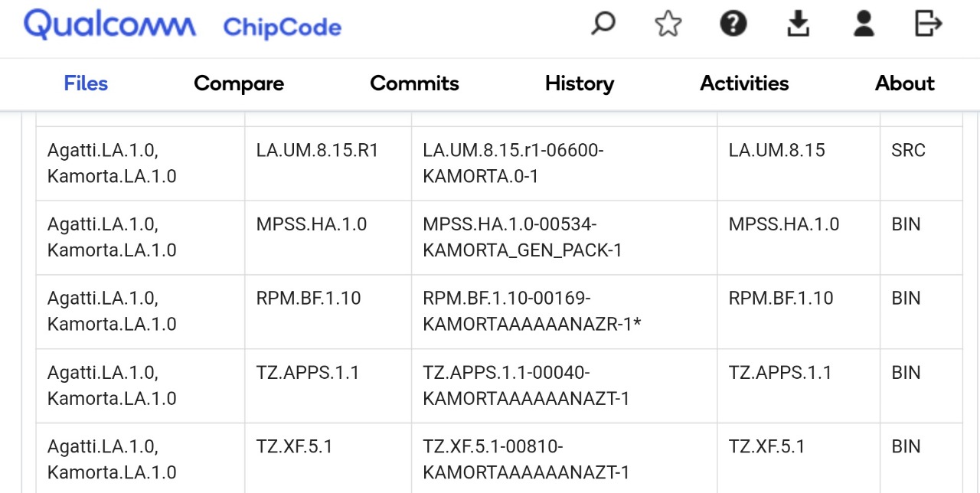Screen dimensions: 980x493
Task: Click the sign out icon
Action: point(929,24)
